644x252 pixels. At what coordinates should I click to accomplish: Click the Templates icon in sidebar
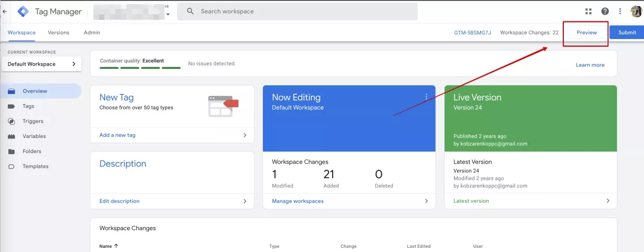point(11,167)
